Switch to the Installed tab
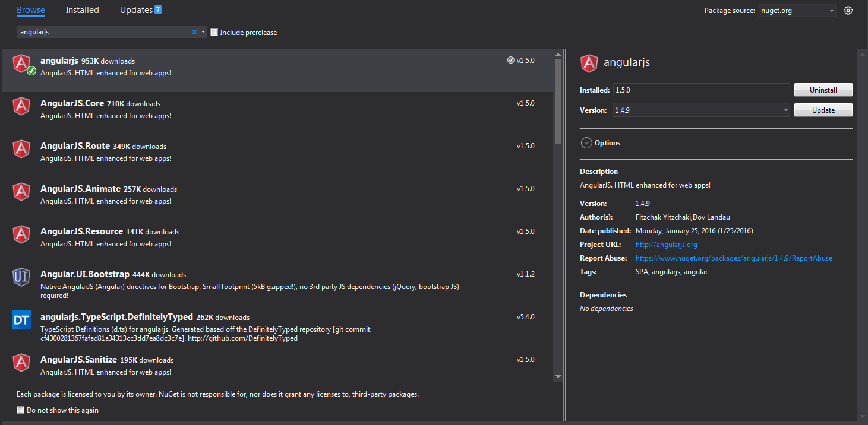868x425 pixels. (83, 10)
